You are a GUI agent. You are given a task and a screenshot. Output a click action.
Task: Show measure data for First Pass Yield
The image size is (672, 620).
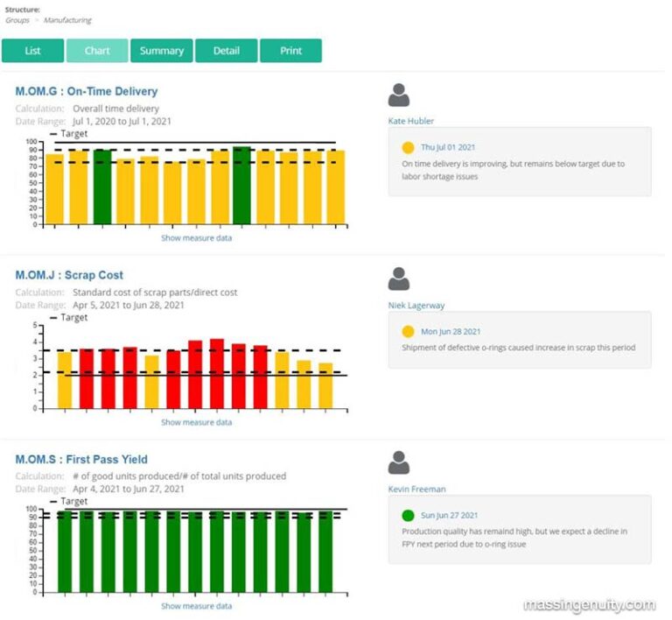click(x=197, y=606)
